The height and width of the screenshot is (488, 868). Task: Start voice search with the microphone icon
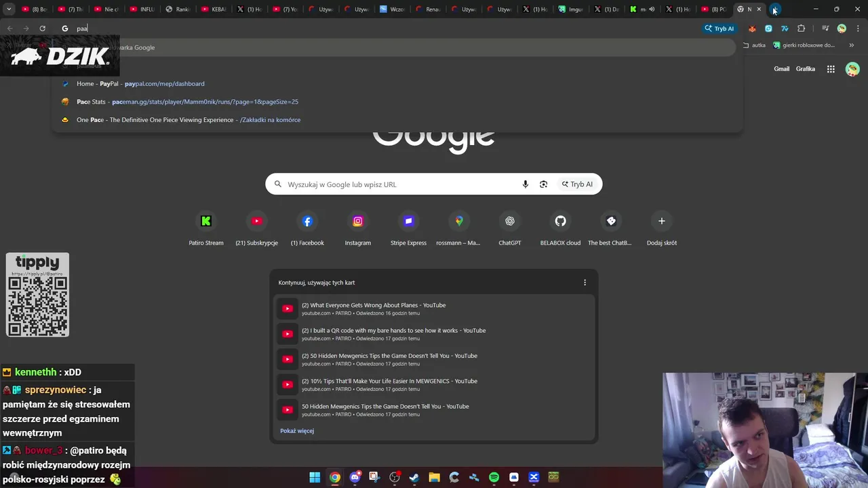pos(525,184)
